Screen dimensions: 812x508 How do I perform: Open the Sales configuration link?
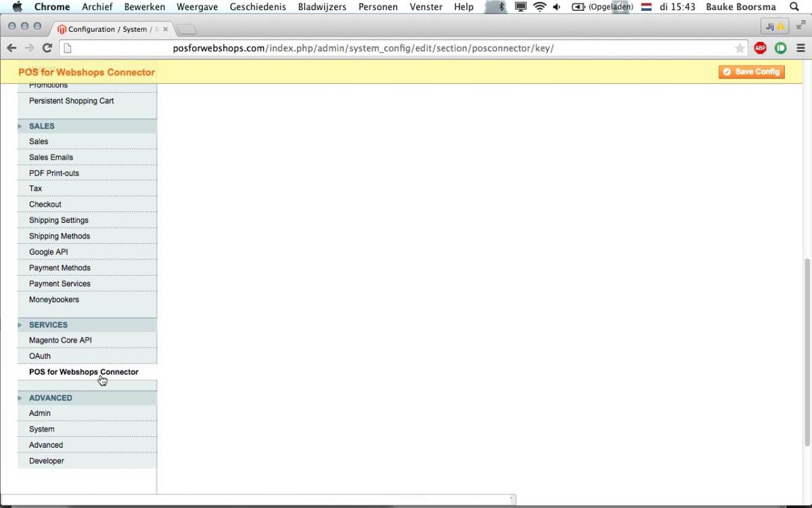(x=39, y=142)
